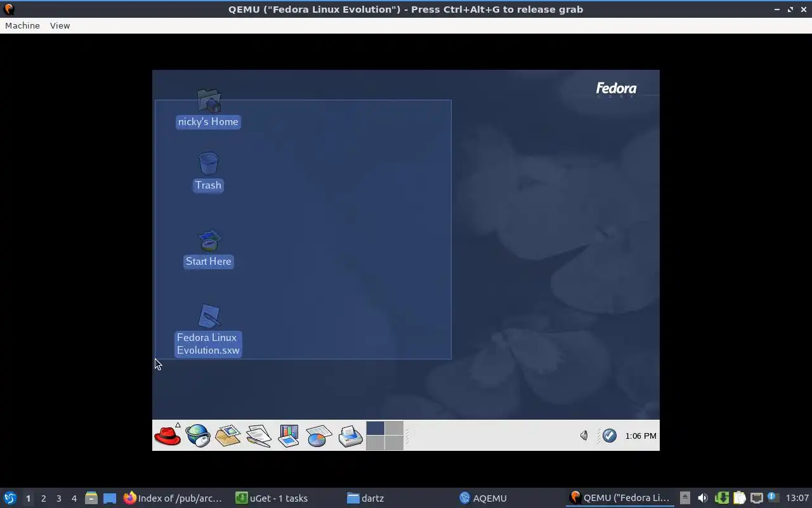Launch the word processor pen-and-paper icon
The width and height of the screenshot is (812, 508).
(x=258, y=436)
